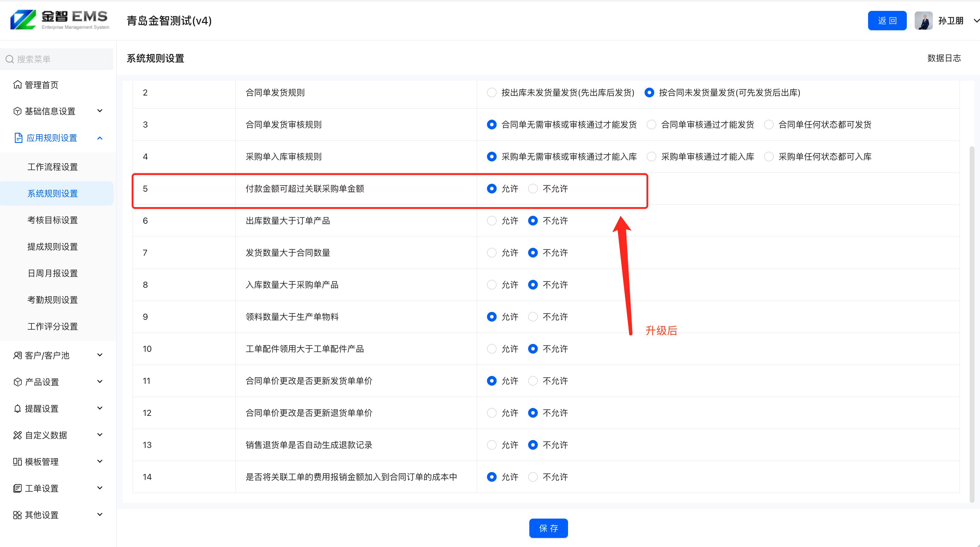
Task: Click the 返回 button
Action: [887, 21]
